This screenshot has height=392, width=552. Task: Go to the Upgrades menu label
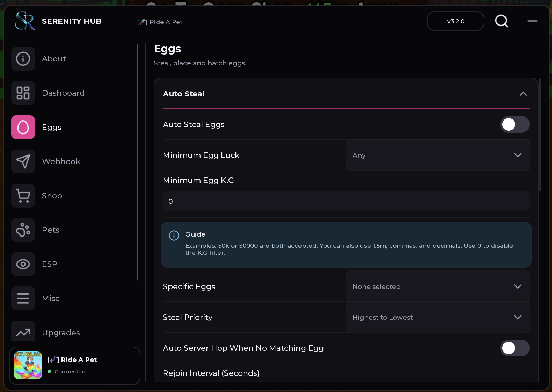coord(61,333)
